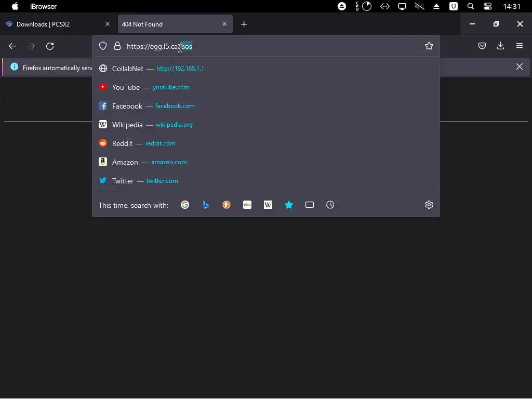The height and width of the screenshot is (399, 532).
Task: Click the muted volume menu bar icon
Action: pyautogui.click(x=419, y=6)
